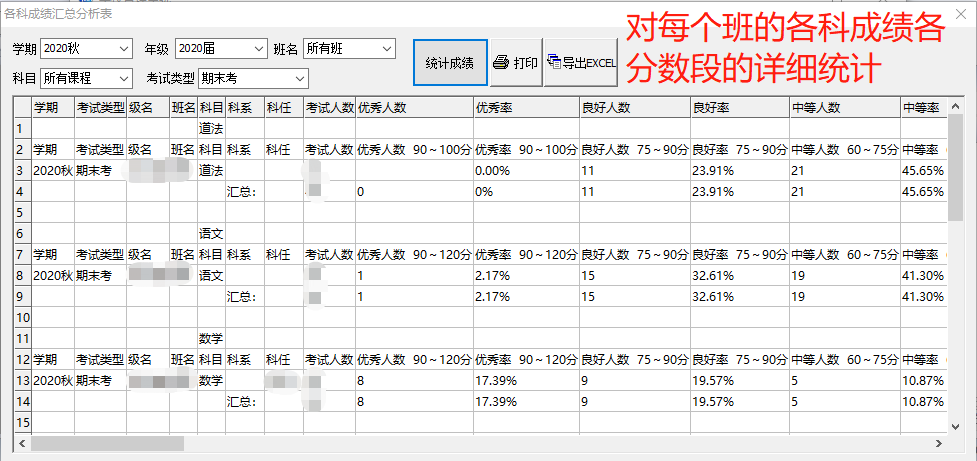Click 41.30% cell in row 8
Screen dimensions: 977x461
click(x=923, y=275)
